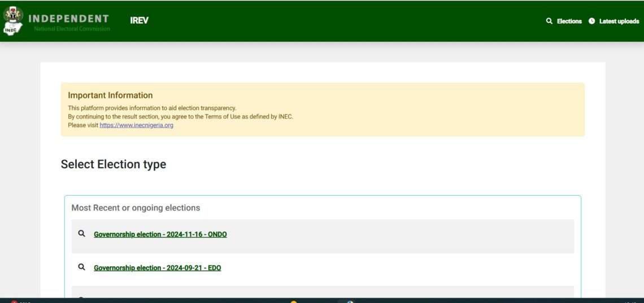The height and width of the screenshot is (303, 644).
Task: Click the search icon beside Elections
Action: (x=549, y=21)
